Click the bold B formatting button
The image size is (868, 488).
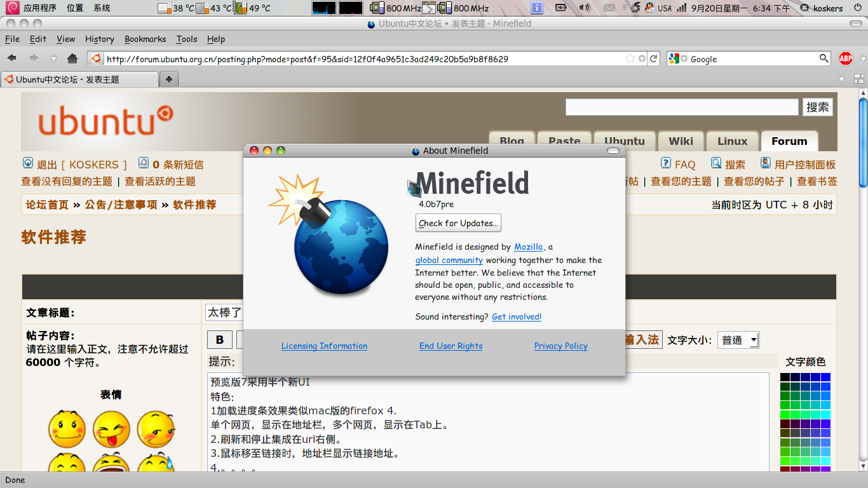220,339
